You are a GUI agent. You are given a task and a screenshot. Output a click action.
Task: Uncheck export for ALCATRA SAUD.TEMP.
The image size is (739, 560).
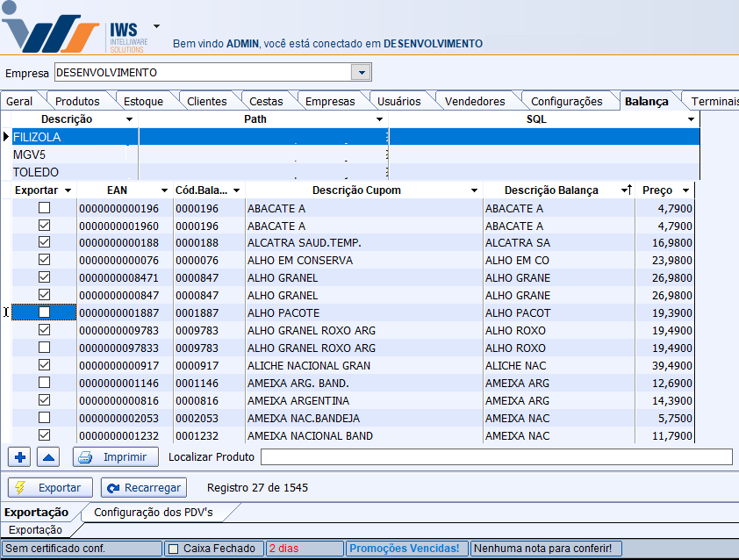click(44, 243)
